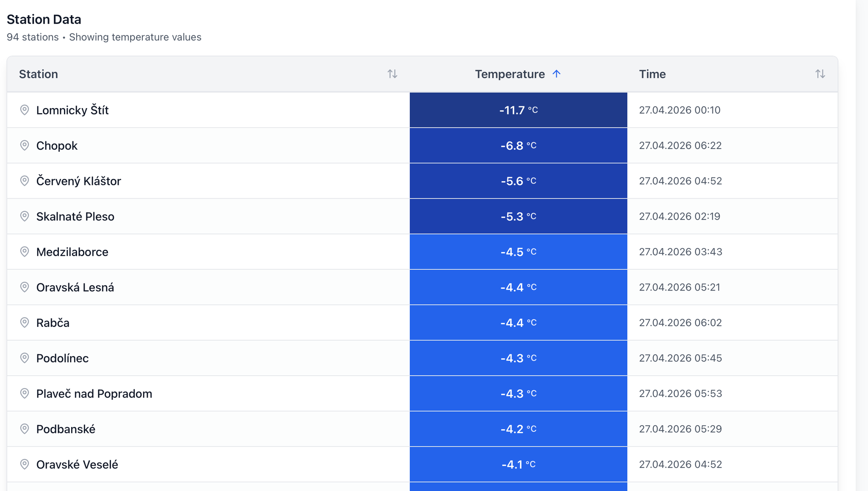
Task: Click the pin icon beside Skalnaté Pleso
Action: pyautogui.click(x=25, y=216)
